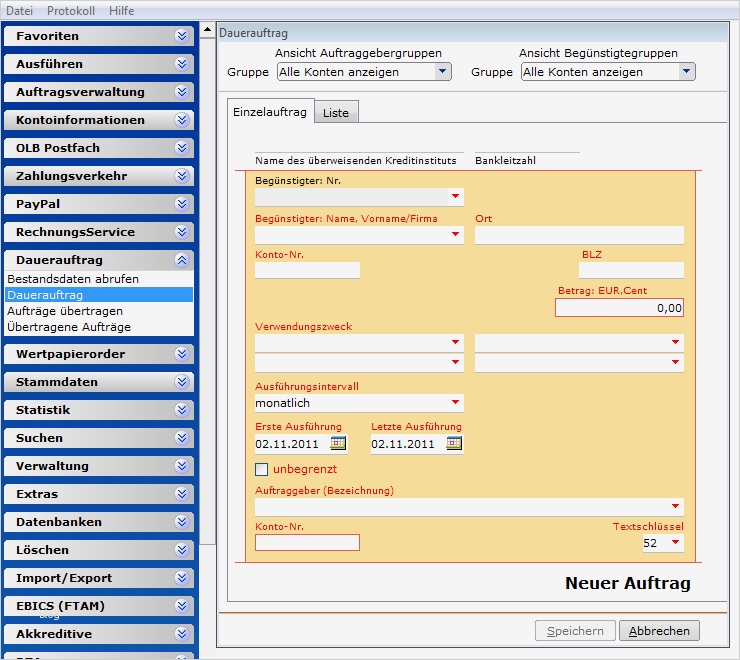Expand the Import/Export section chevron
Screen dimensions: 740x660
coord(182,578)
